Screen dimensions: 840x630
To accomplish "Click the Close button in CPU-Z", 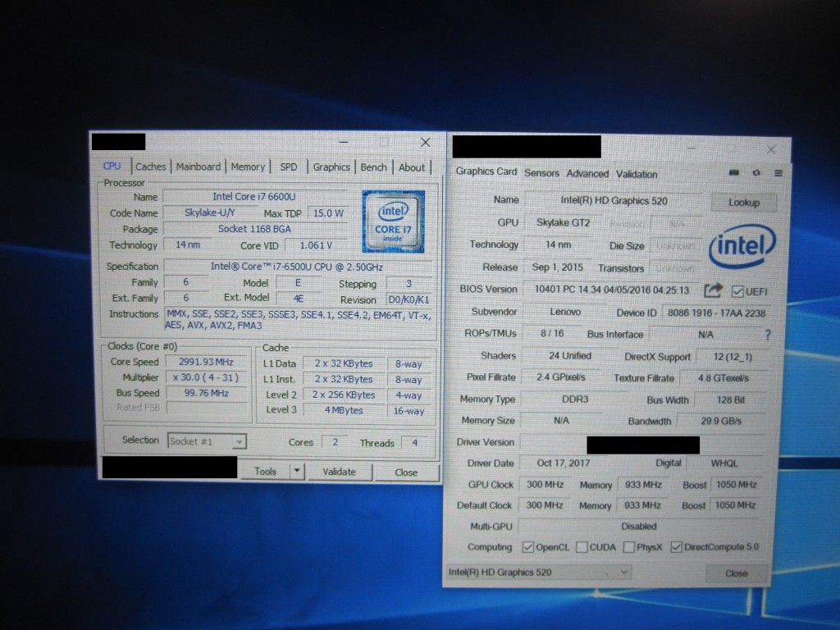I will (x=406, y=472).
